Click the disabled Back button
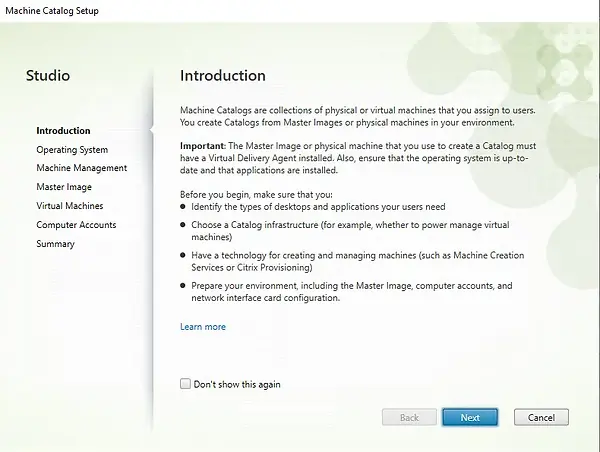 (409, 417)
